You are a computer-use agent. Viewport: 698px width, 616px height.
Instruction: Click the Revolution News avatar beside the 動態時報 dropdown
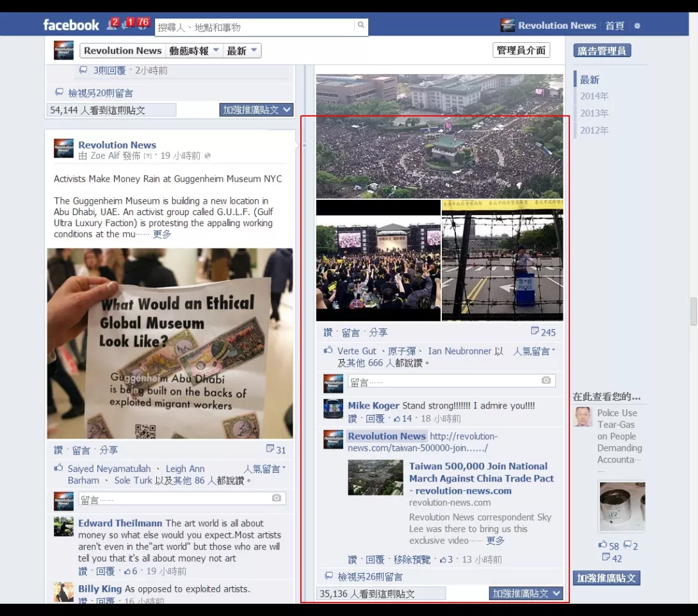point(63,51)
